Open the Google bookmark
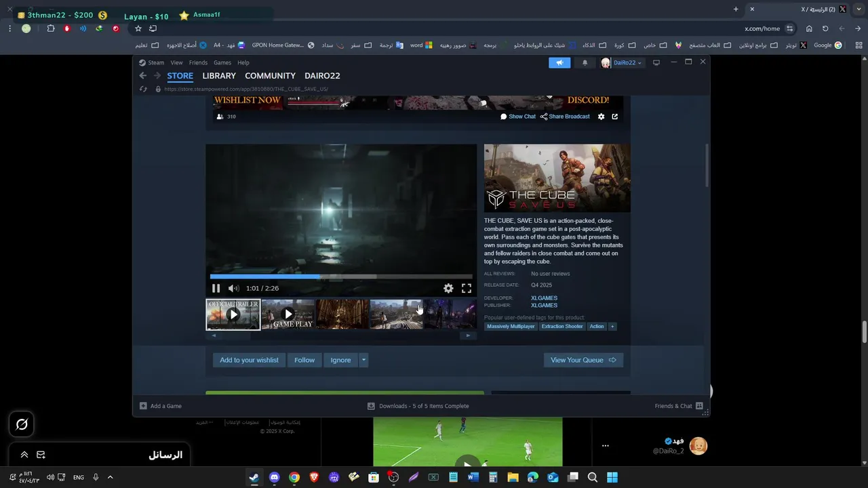Screen dimensions: 868x488 click(x=828, y=45)
